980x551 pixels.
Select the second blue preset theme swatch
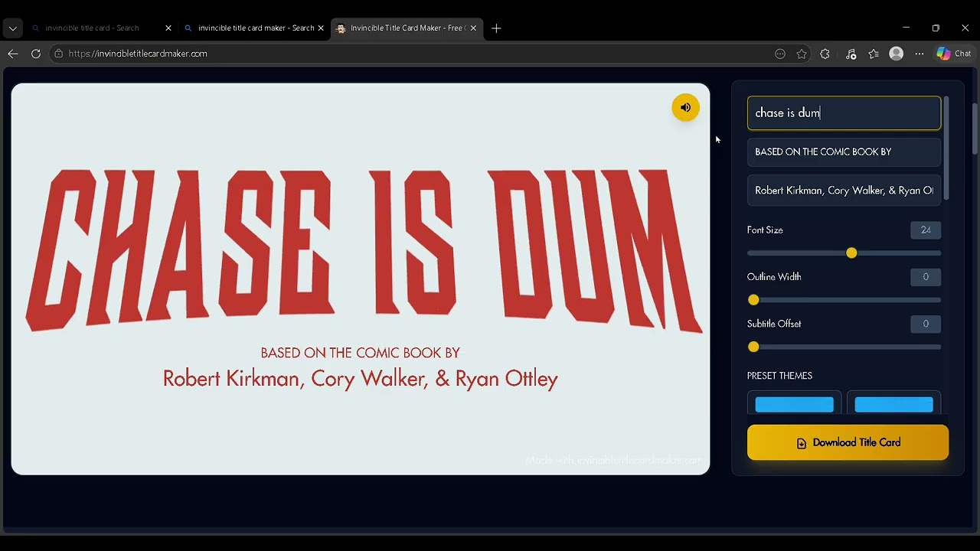[893, 404]
